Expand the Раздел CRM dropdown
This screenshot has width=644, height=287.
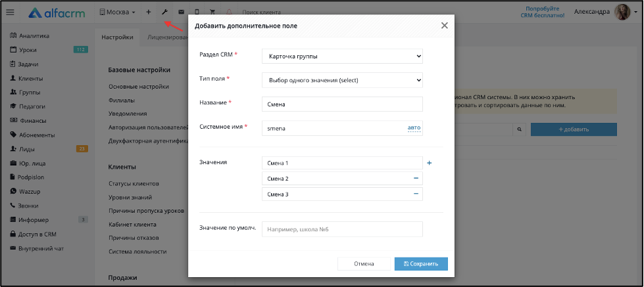click(342, 56)
